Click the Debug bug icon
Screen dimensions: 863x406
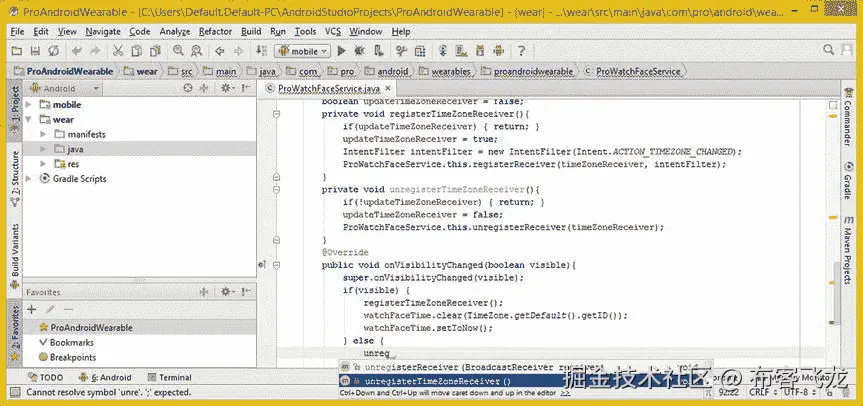click(x=359, y=51)
